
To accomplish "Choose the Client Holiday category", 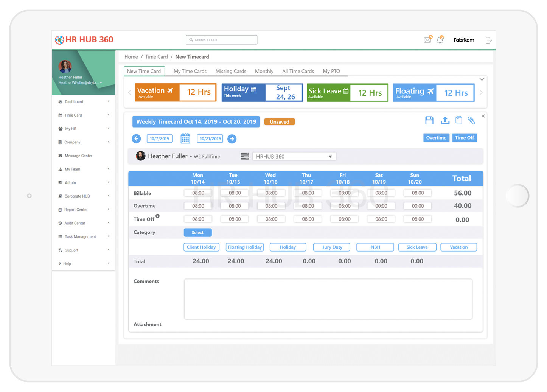I will point(201,247).
